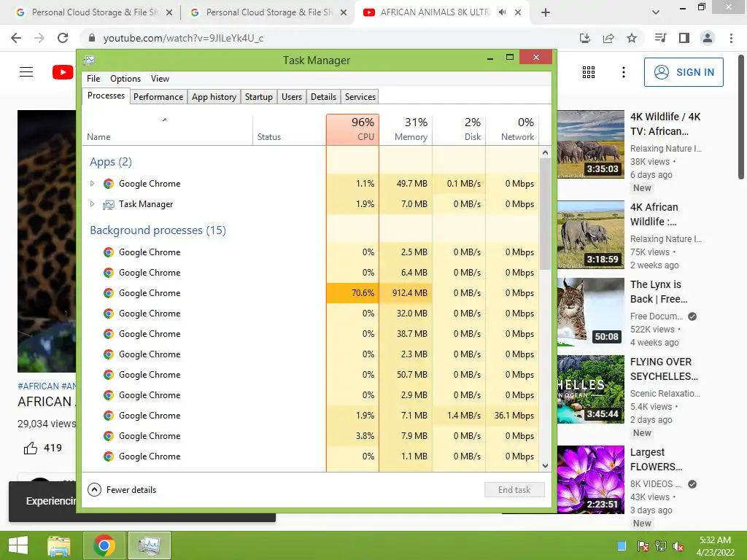Viewport: 747px width, 560px height.
Task: Click the SIGN IN button
Action: pos(684,72)
